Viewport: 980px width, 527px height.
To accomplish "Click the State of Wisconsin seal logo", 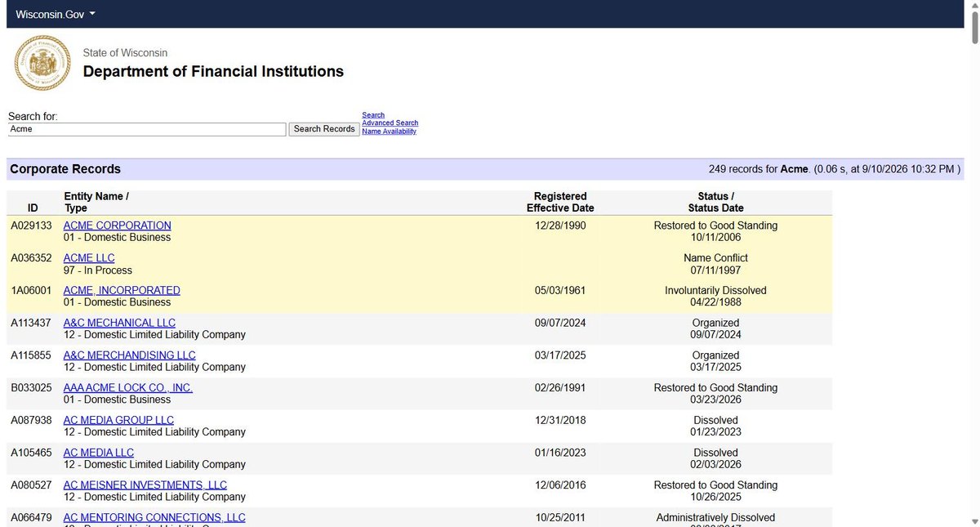I will tap(42, 63).
